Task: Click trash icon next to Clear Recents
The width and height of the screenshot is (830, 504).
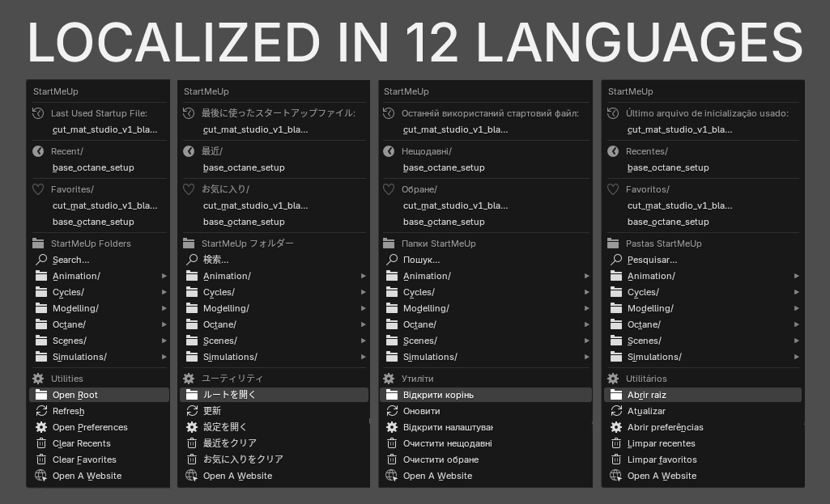Action: (41, 443)
